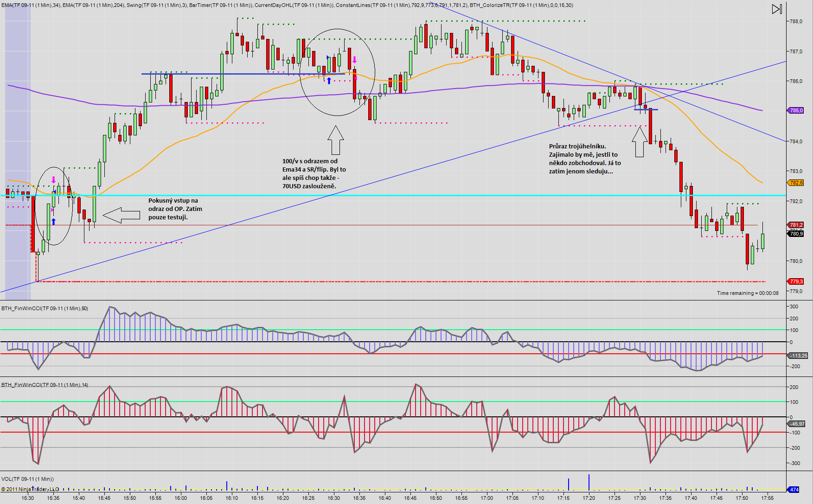Click the -45,97 CCI value marker
The height and width of the screenshot is (504, 813).
[798, 424]
